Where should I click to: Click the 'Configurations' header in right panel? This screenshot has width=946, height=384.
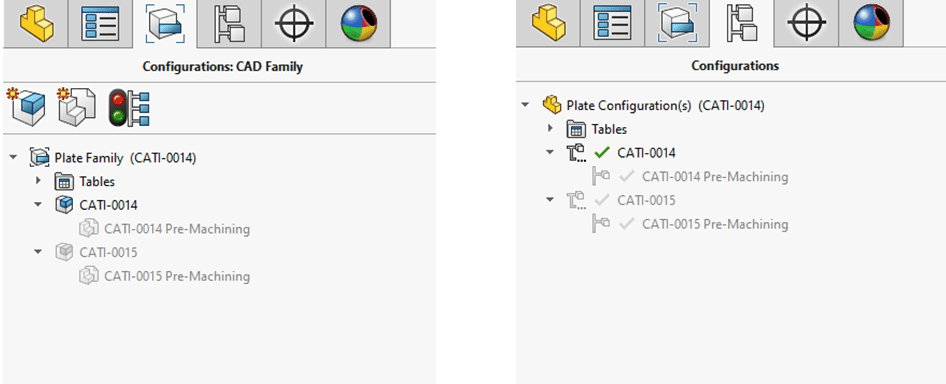(x=735, y=65)
